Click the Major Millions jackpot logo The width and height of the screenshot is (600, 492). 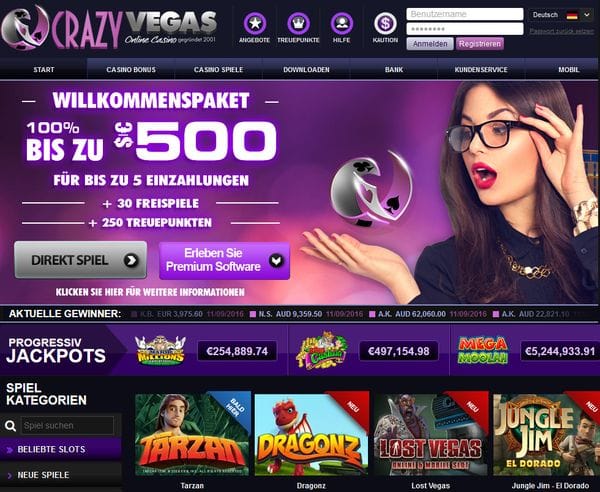pyautogui.click(x=160, y=350)
